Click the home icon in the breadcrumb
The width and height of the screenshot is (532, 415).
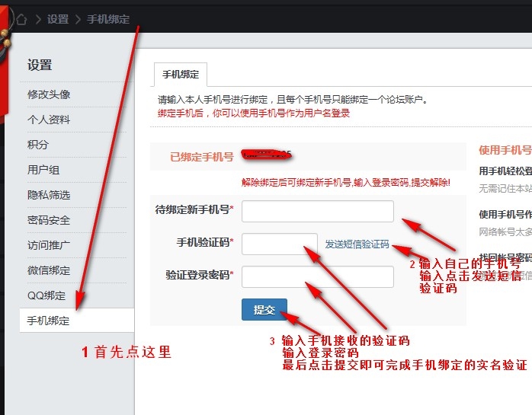coord(21,19)
